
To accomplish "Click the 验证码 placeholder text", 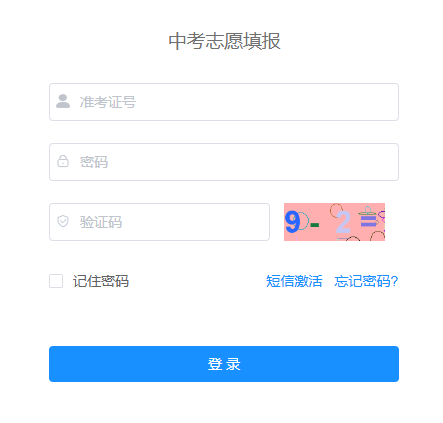I will (101, 222).
